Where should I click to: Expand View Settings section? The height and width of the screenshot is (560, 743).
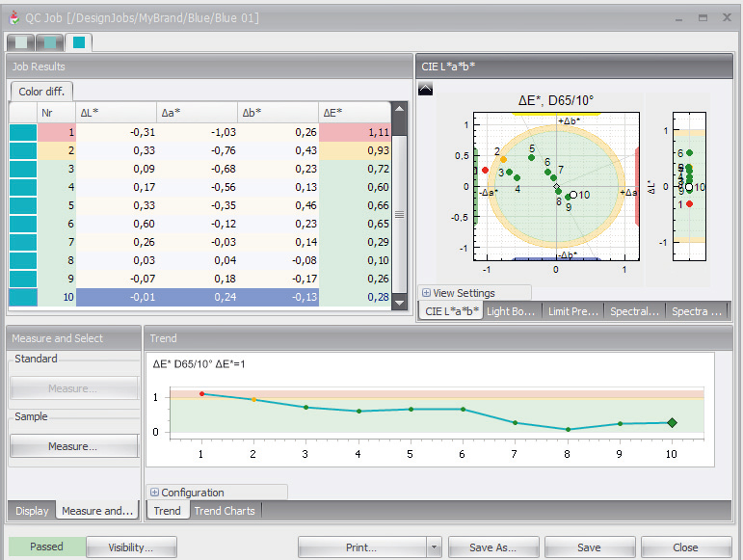point(426,293)
